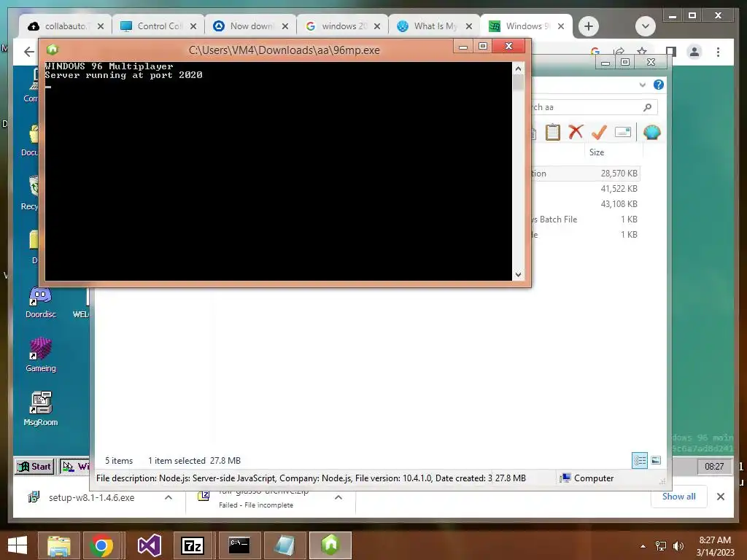Open Visual Studio from taskbar
This screenshot has height=560, width=747.
click(149, 545)
